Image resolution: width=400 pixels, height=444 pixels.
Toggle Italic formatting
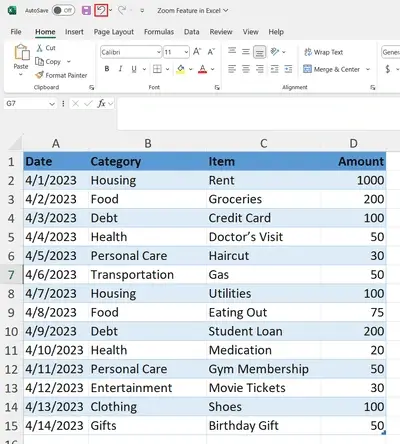tap(120, 69)
